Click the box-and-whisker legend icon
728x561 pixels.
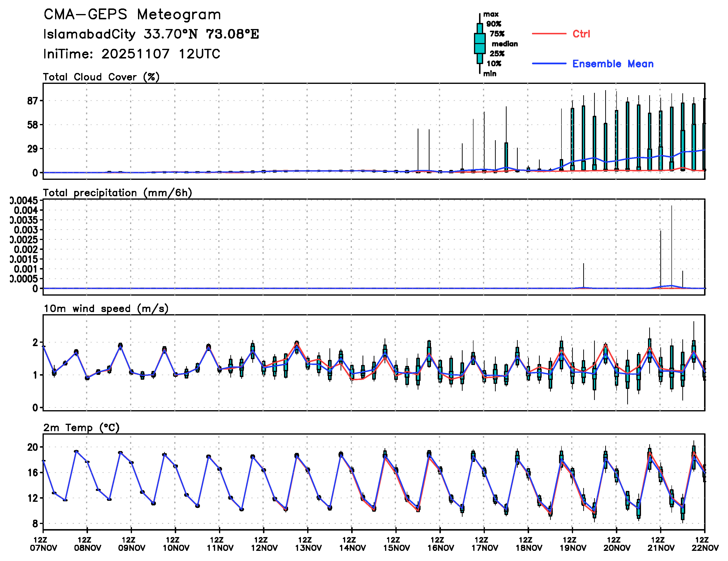click(x=480, y=43)
